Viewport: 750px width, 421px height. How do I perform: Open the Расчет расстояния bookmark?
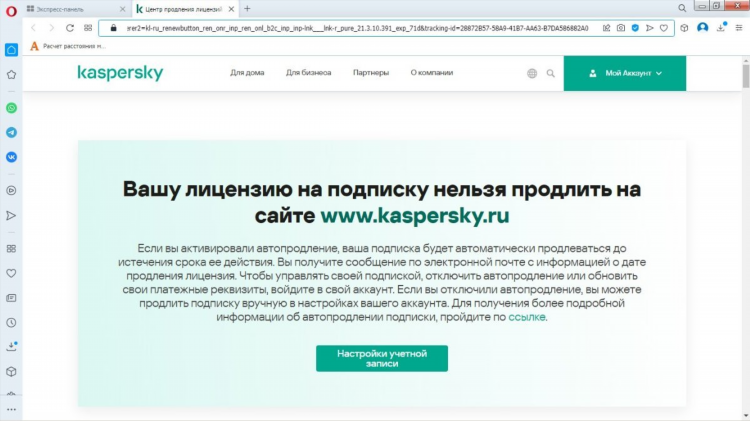tap(68, 46)
